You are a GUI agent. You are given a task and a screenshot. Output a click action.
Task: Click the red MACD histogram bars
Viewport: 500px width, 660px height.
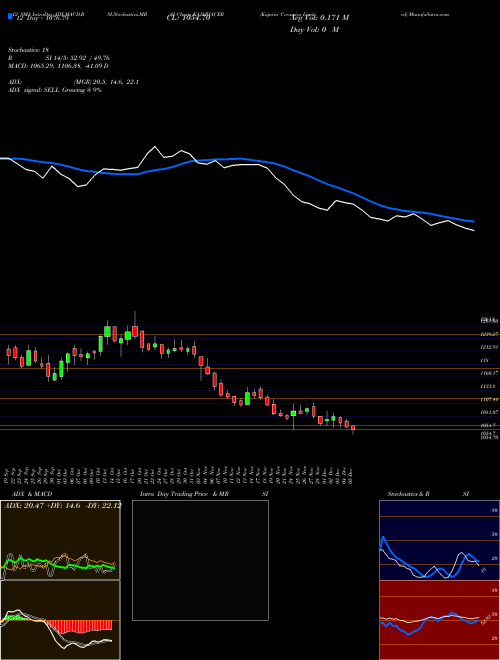(x=79, y=626)
